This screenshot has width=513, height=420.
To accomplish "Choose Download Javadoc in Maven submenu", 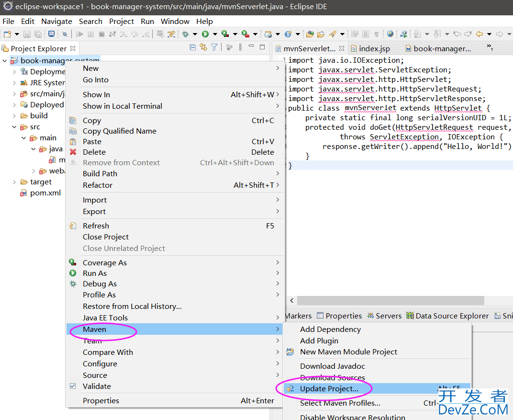I will coord(377,366).
